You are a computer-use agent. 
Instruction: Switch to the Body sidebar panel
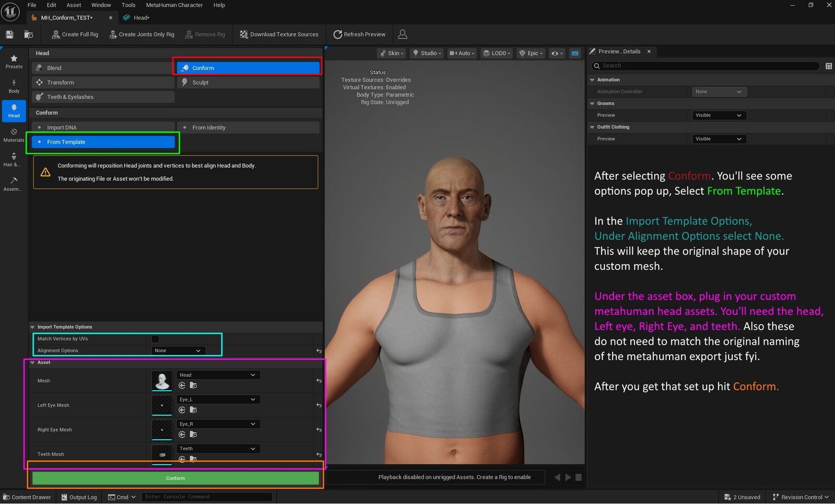point(14,86)
